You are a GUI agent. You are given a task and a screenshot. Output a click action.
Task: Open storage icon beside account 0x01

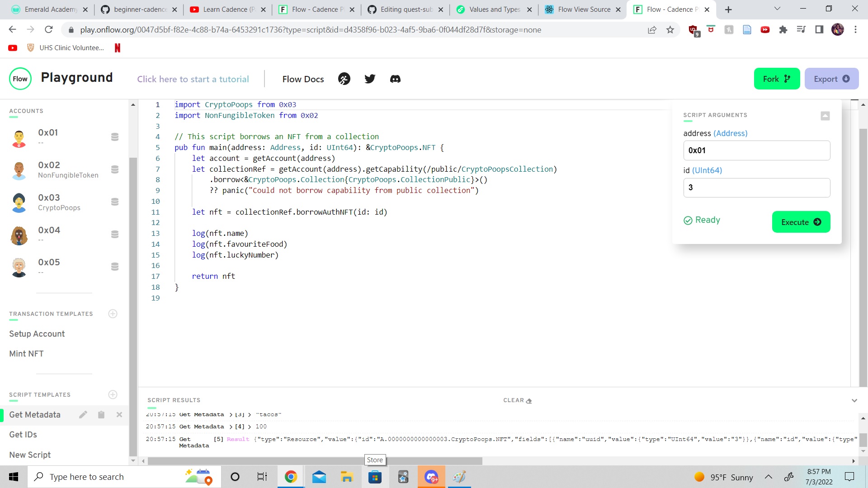[x=115, y=136]
